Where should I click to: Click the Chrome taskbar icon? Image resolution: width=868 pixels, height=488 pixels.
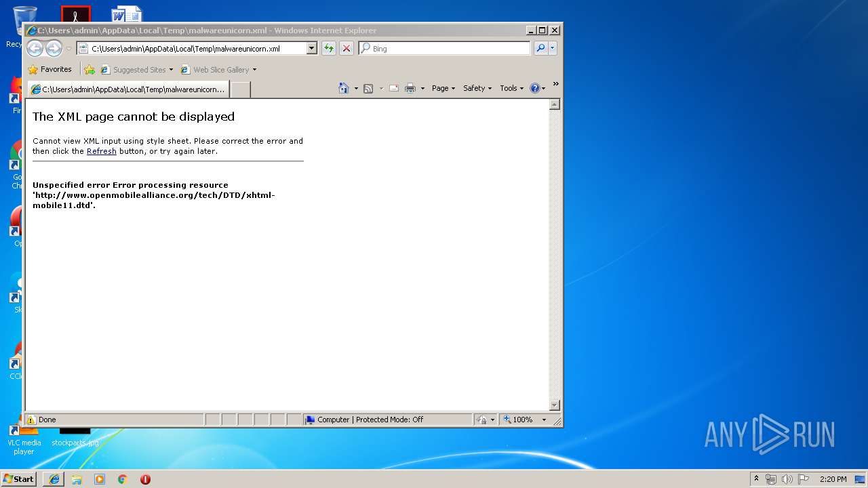[123, 479]
